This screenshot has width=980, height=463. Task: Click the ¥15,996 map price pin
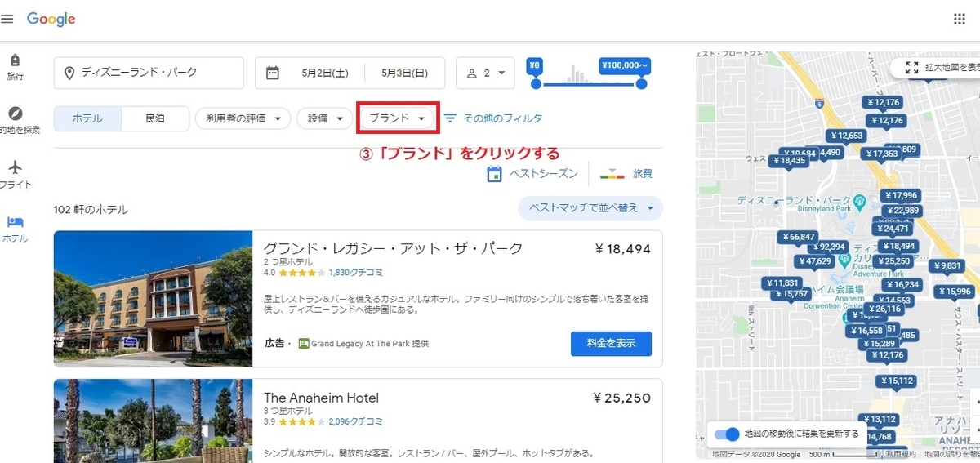tap(954, 292)
